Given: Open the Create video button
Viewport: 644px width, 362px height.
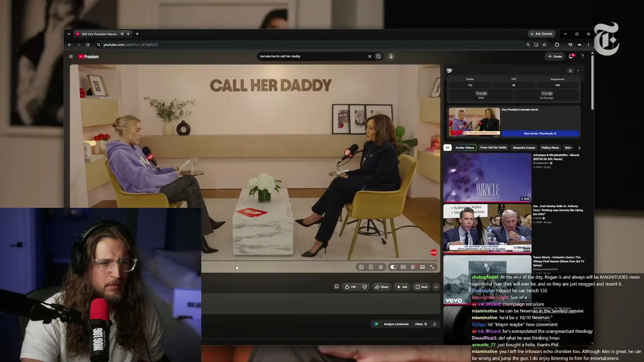Looking at the screenshot, I should click(x=555, y=56).
